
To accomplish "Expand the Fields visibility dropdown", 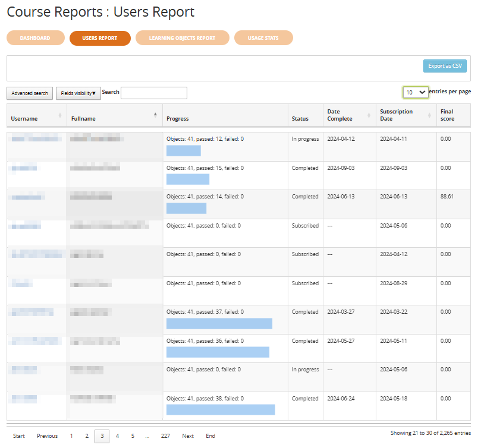I will 78,93.
